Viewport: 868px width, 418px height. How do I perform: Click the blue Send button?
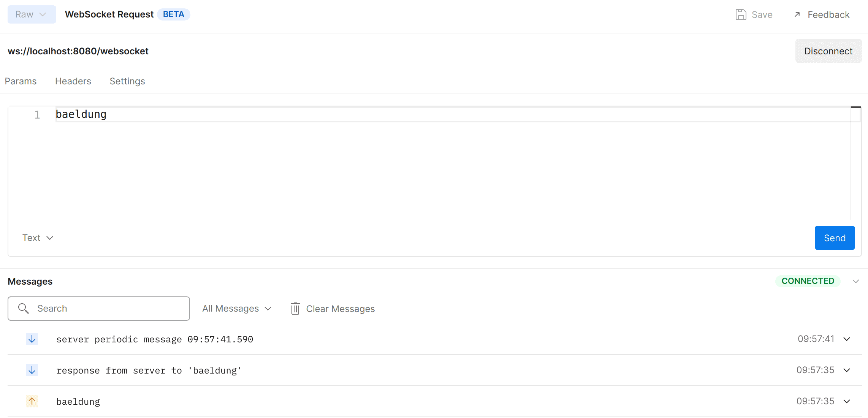tap(835, 238)
